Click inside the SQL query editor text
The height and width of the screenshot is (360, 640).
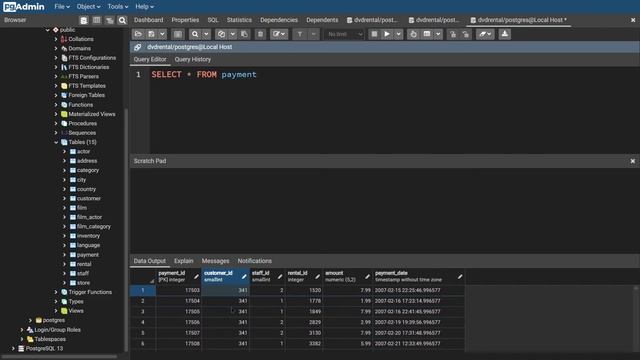(204, 75)
